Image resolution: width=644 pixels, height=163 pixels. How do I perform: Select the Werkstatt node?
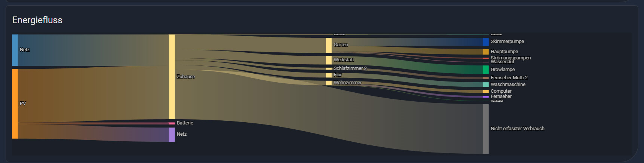(329, 60)
